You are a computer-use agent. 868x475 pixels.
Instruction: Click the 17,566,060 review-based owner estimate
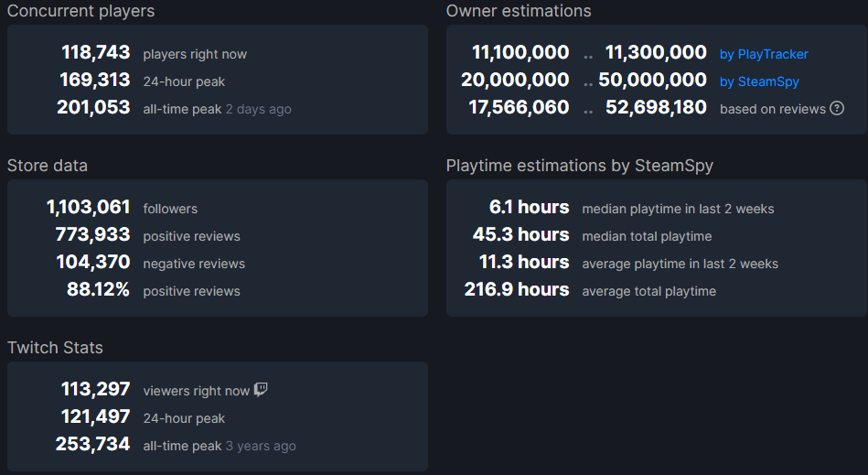click(x=519, y=107)
